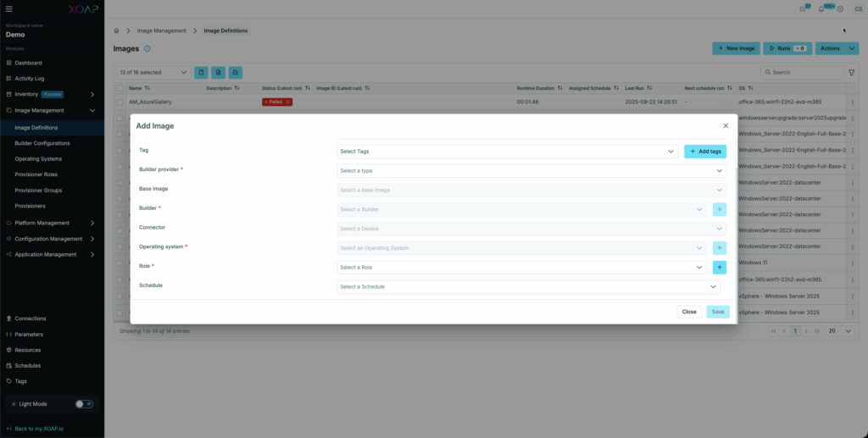Close the Add Image dialog with X
The height and width of the screenshot is (438, 868).
point(726,125)
